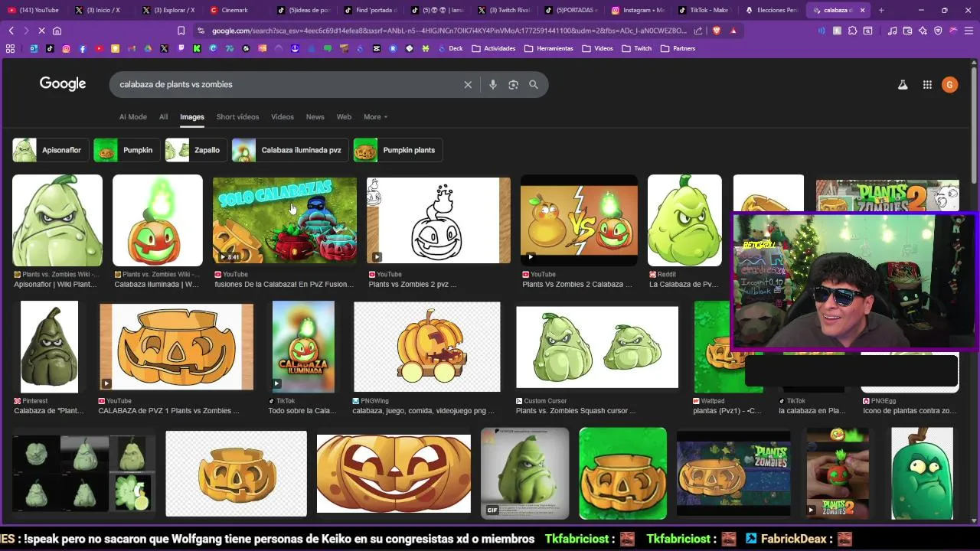Screen dimensions: 980x551
Task: Filter images by the Zapallo chip
Action: [195, 150]
